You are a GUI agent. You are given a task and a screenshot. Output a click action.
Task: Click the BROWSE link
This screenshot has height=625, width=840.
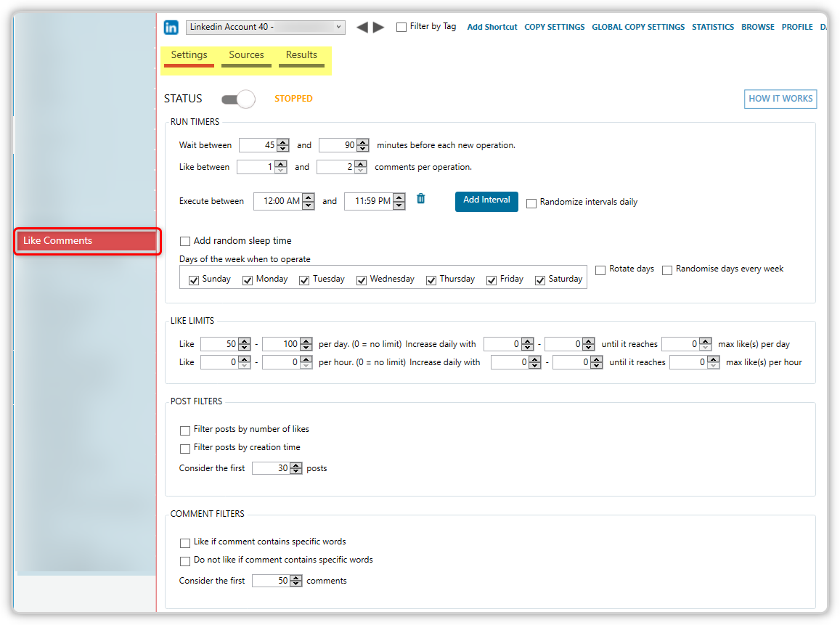click(757, 27)
